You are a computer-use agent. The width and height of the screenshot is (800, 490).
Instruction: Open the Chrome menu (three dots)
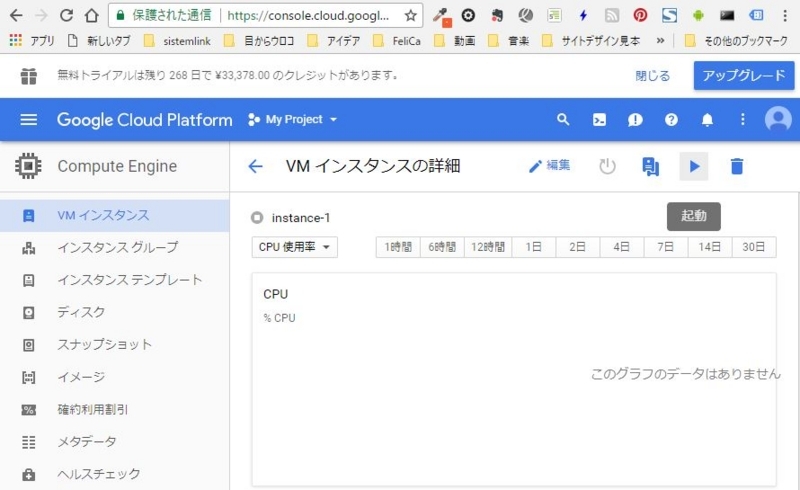point(785,15)
